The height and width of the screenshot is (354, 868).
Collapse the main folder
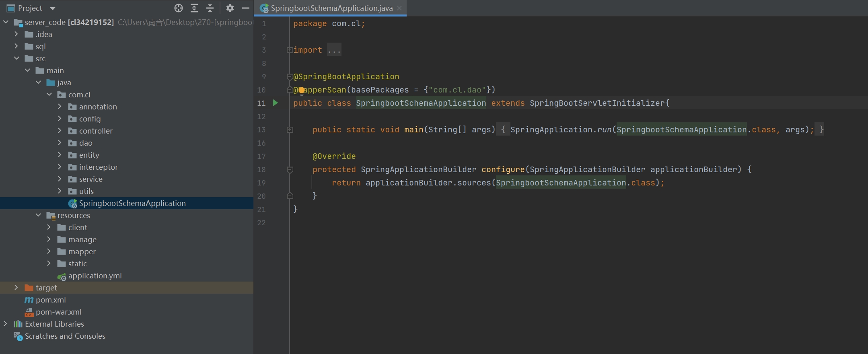pyautogui.click(x=27, y=70)
